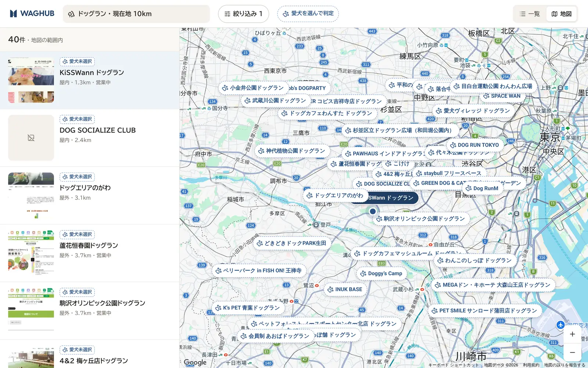This screenshot has height=368, width=588.
Task: Select the ベリーパーク in FISH ON! 王禅寺 marker
Action: click(259, 270)
